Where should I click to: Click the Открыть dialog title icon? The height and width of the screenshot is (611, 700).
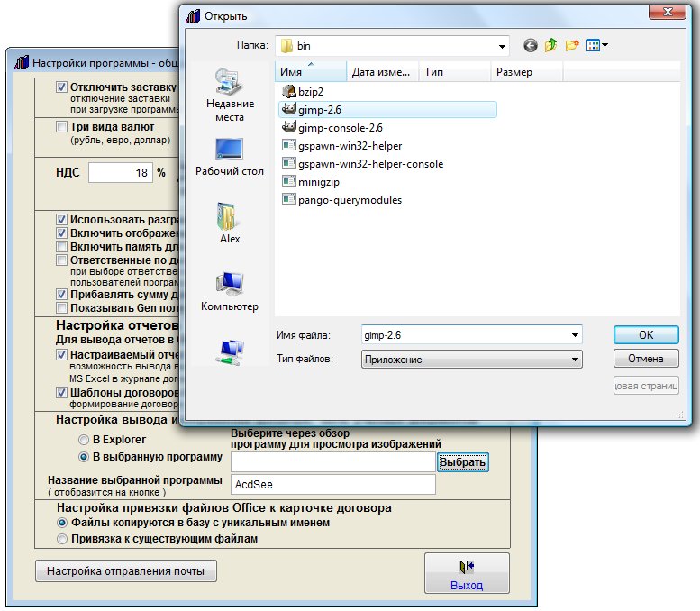click(193, 16)
